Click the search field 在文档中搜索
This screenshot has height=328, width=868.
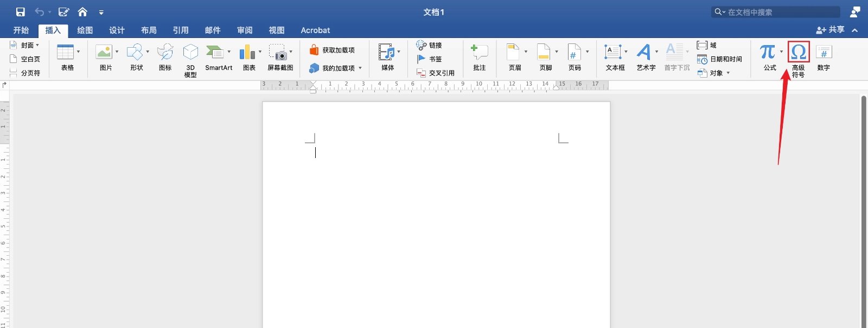pyautogui.click(x=776, y=12)
